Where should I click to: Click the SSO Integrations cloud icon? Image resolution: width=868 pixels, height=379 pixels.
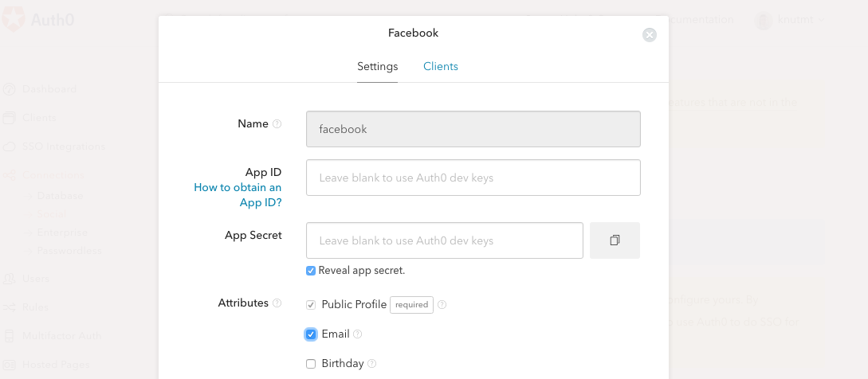pyautogui.click(x=9, y=147)
